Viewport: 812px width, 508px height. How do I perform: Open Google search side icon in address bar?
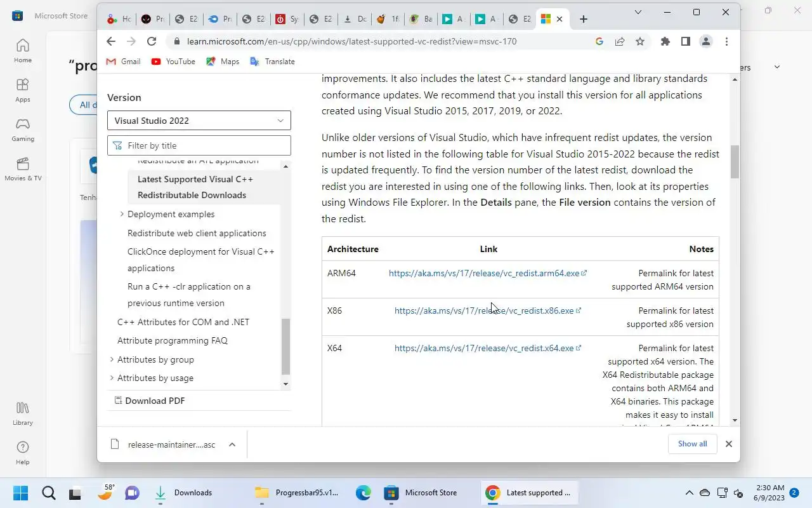click(599, 41)
